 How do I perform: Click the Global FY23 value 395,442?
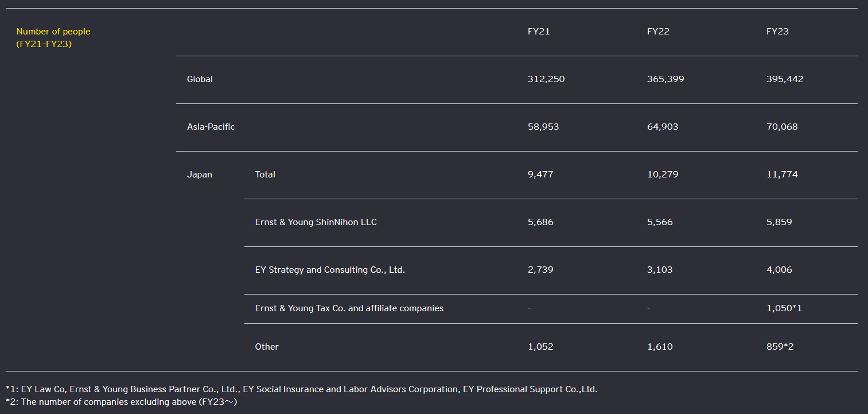[x=785, y=79]
